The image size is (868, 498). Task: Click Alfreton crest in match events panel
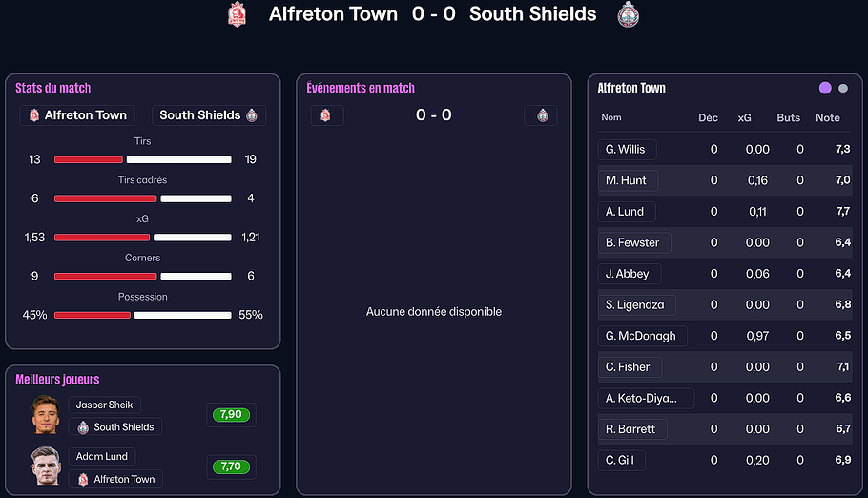pyautogui.click(x=326, y=115)
